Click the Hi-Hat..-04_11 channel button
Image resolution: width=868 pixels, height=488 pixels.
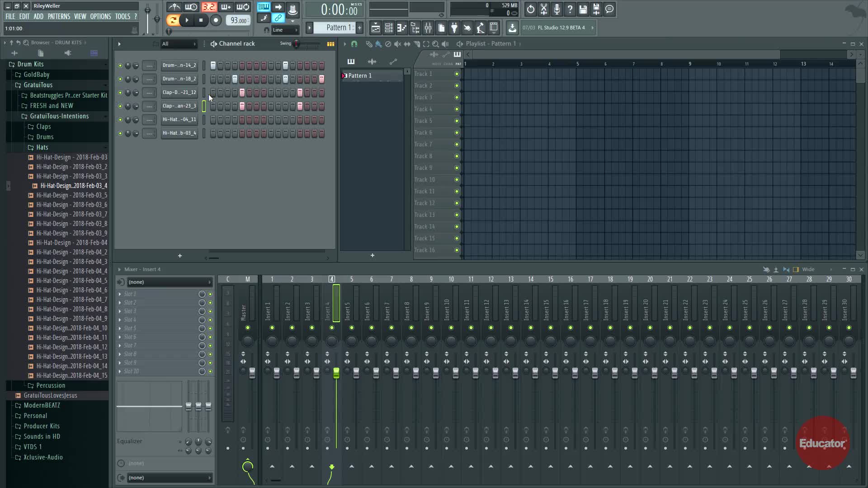[x=179, y=120]
